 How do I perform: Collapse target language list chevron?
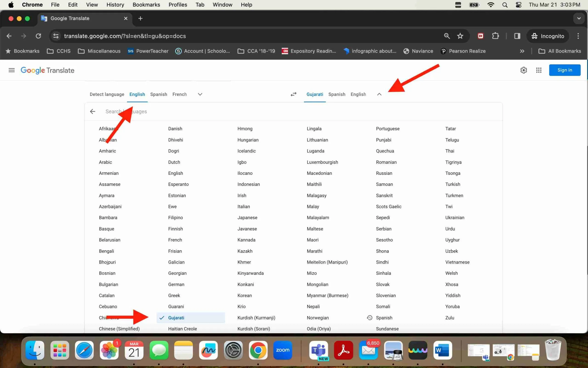(x=379, y=94)
